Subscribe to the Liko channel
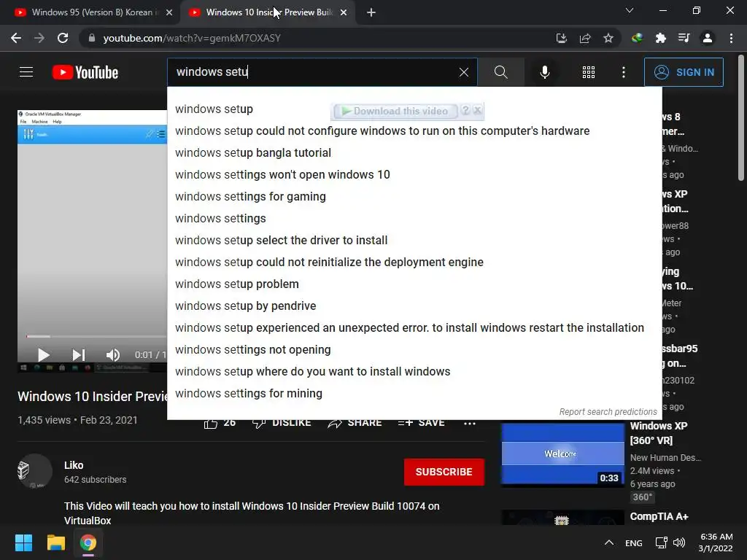Image resolution: width=747 pixels, height=560 pixels. 444,472
